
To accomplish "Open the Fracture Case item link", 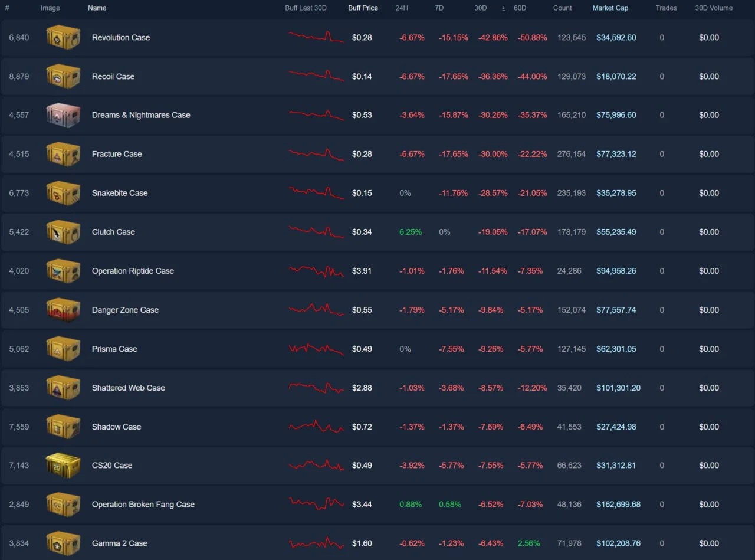I will [117, 154].
